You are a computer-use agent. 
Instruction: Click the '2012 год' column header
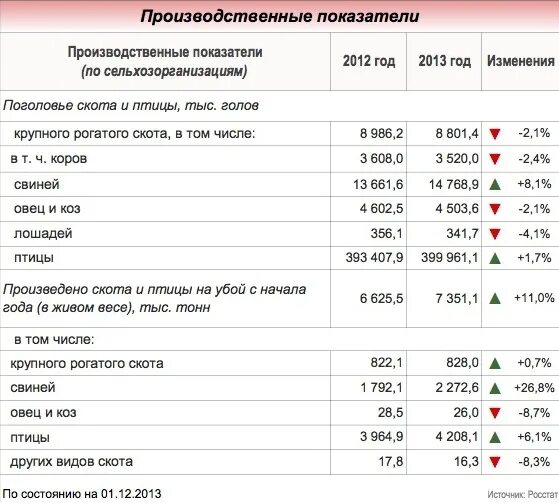[369, 61]
